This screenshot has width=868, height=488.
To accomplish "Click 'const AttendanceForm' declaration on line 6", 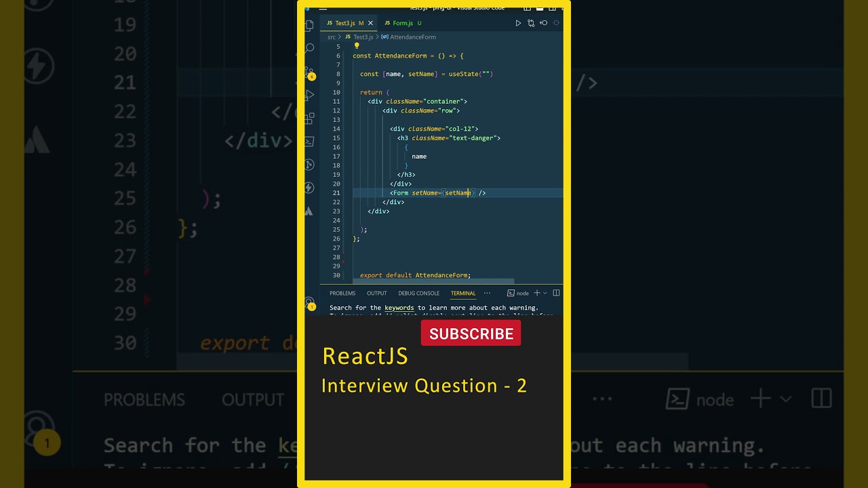I will [x=389, y=56].
